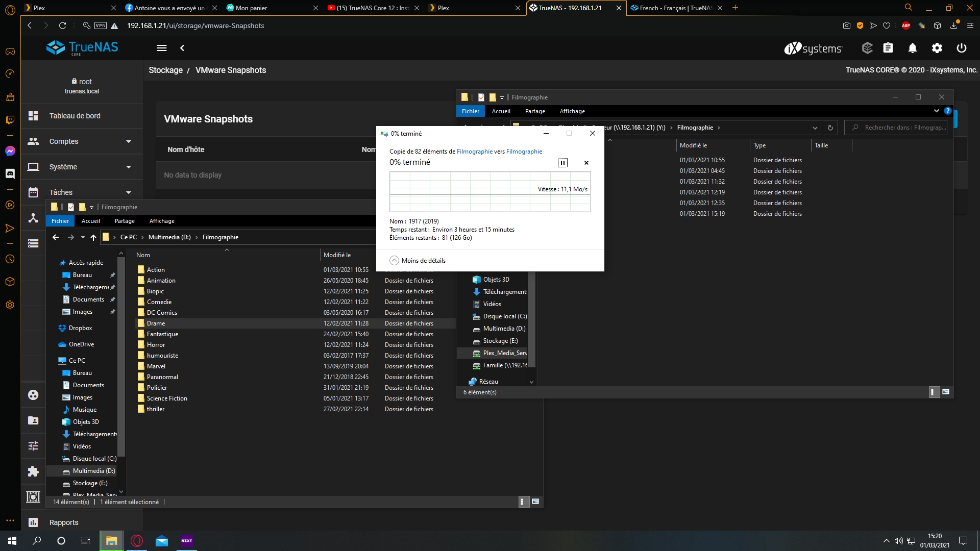Open Explorer help question mark icon
980x551 pixels.
[948, 111]
